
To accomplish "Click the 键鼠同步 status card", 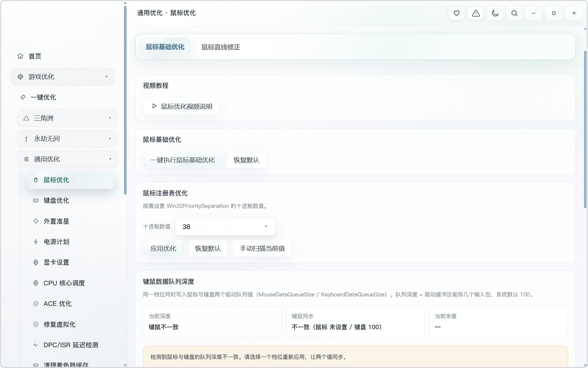I will click(355, 322).
